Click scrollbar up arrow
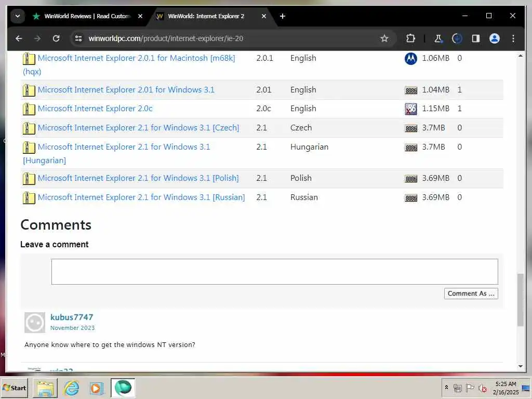The width and height of the screenshot is (532, 399). [521, 56]
